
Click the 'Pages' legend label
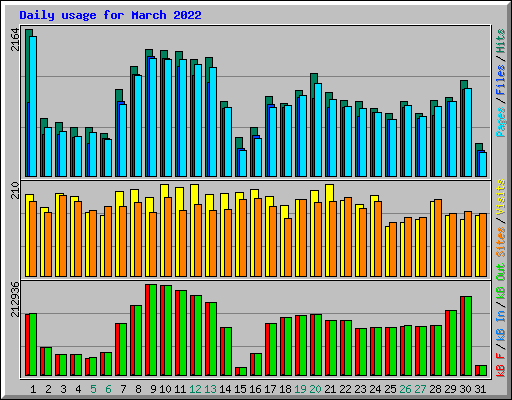point(501,122)
